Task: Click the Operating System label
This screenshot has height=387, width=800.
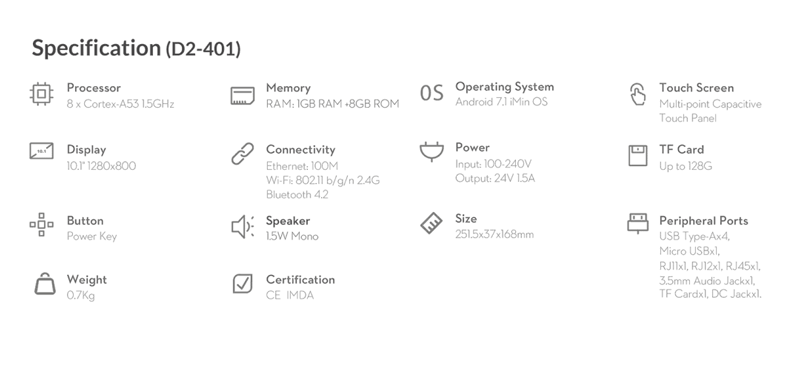Action: point(505,87)
